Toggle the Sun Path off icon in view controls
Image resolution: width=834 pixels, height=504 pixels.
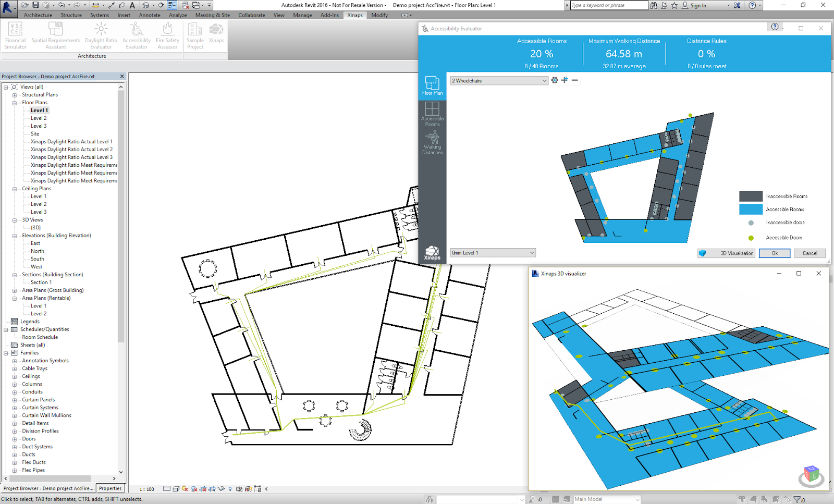point(184,489)
